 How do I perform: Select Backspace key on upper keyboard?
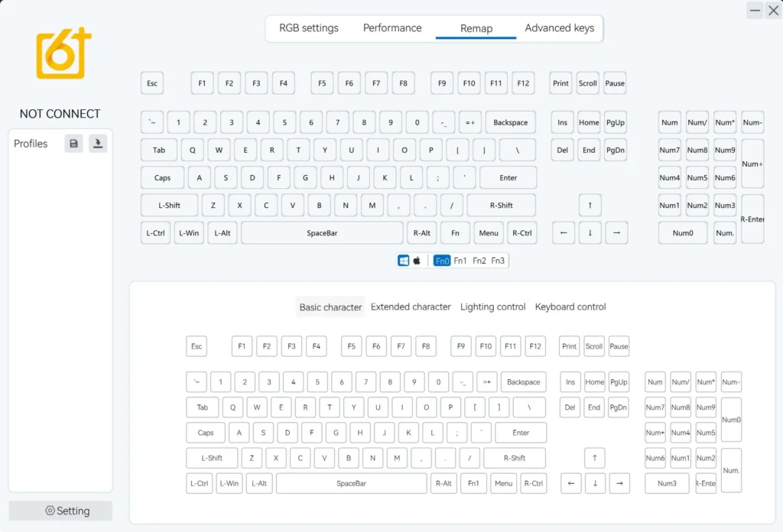pyautogui.click(x=510, y=122)
